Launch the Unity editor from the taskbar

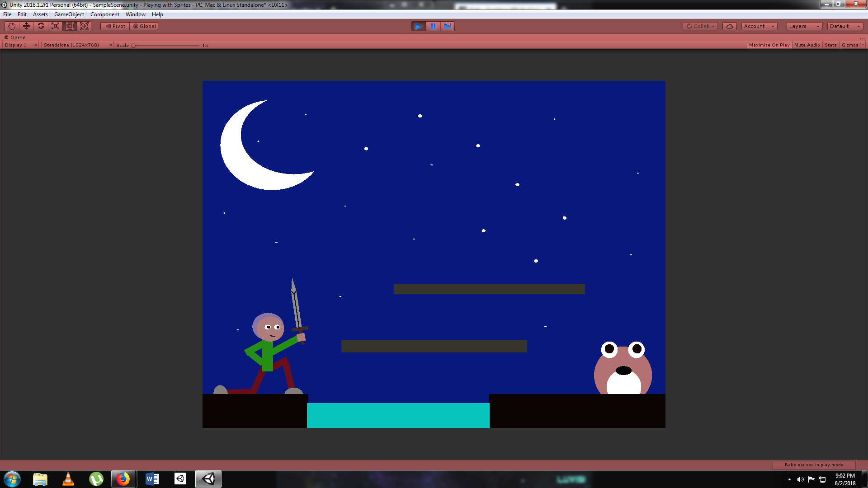(x=208, y=479)
